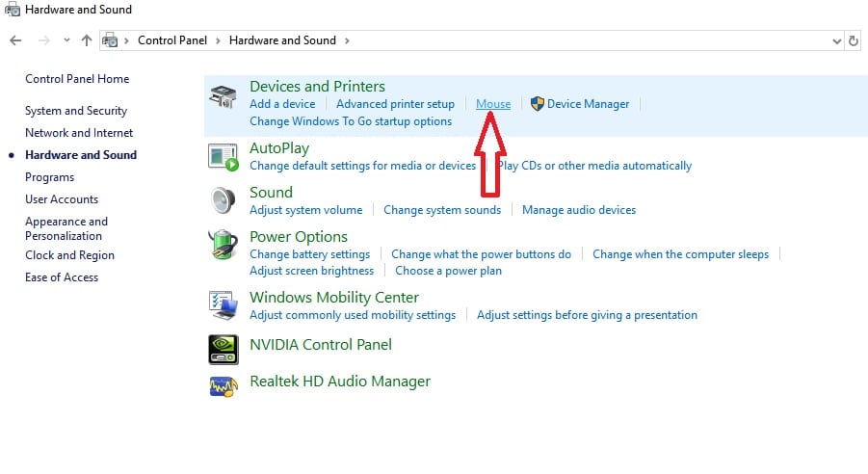Go up one level with up arrow

point(87,40)
